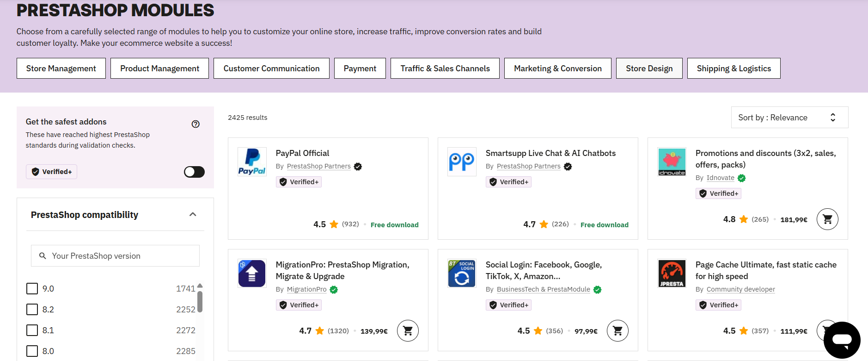Open the Traffic & Sales Channels category
This screenshot has height=361, width=868.
pyautogui.click(x=445, y=68)
